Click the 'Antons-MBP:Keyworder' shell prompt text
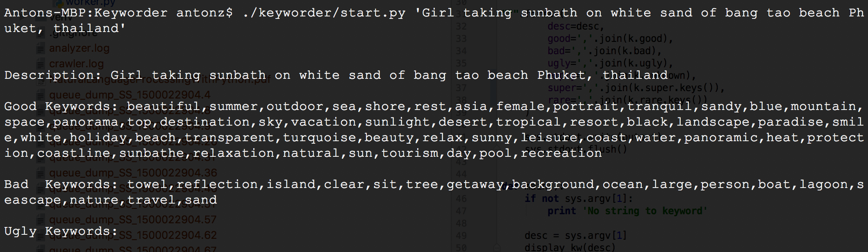Viewport: 868px width, 252px height. tap(86, 13)
